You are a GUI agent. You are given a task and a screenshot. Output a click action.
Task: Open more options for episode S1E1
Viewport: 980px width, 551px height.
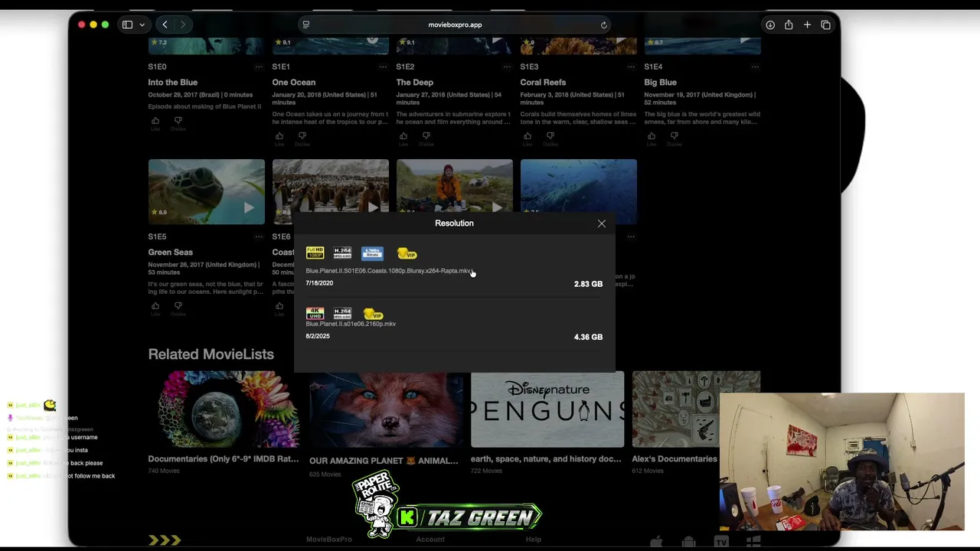point(383,67)
